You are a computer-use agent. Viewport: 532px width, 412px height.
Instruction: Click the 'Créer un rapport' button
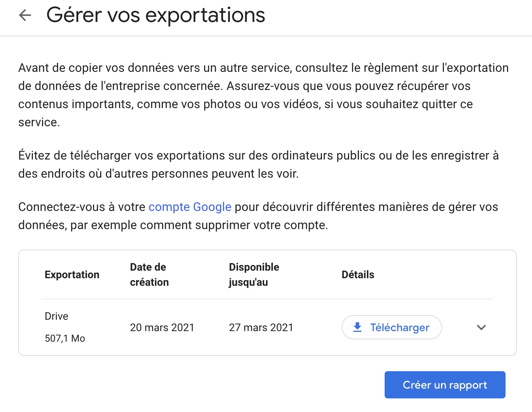tap(445, 385)
